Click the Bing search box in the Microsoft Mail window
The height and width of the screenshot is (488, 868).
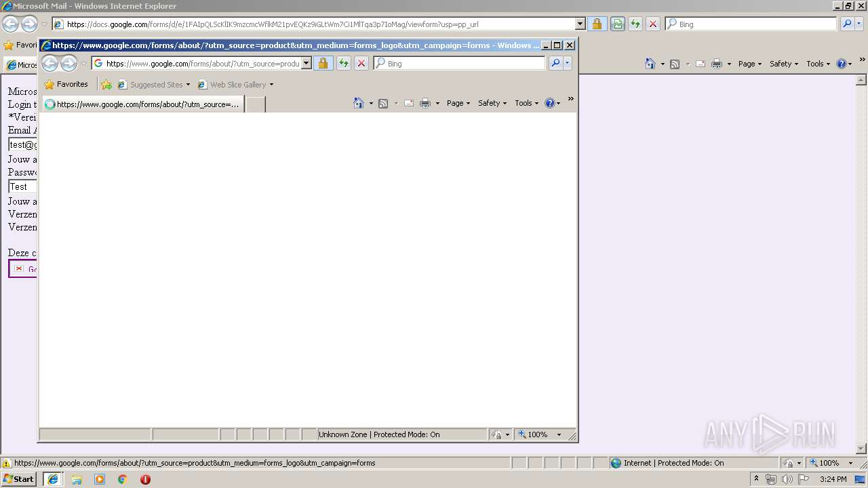click(751, 24)
